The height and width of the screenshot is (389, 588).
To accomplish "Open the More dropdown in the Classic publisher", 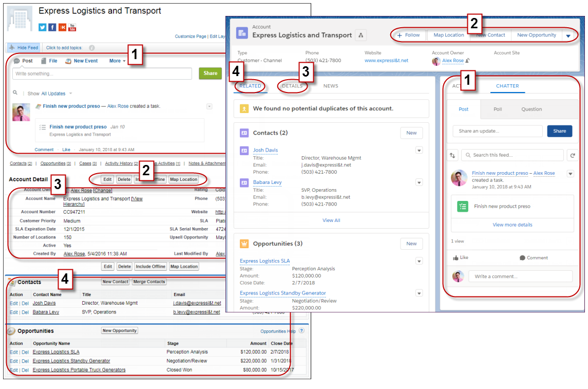I will tap(117, 61).
